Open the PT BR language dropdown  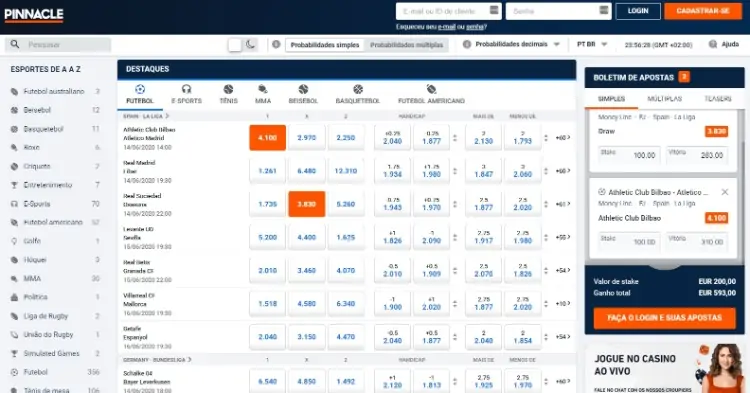click(592, 44)
